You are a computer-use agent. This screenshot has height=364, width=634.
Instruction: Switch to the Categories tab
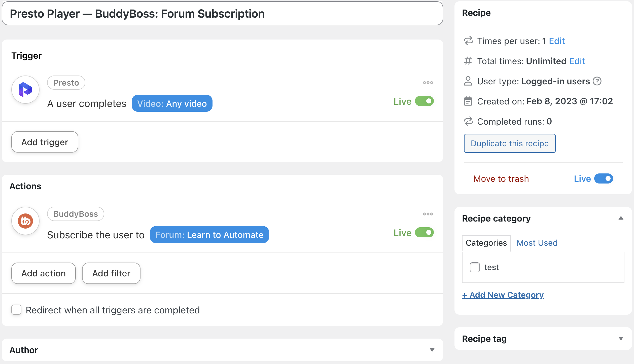pyautogui.click(x=486, y=243)
